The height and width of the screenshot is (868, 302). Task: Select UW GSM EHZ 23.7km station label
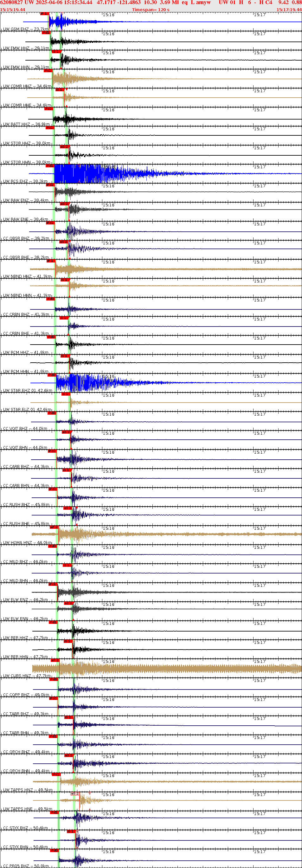coord(26,29)
